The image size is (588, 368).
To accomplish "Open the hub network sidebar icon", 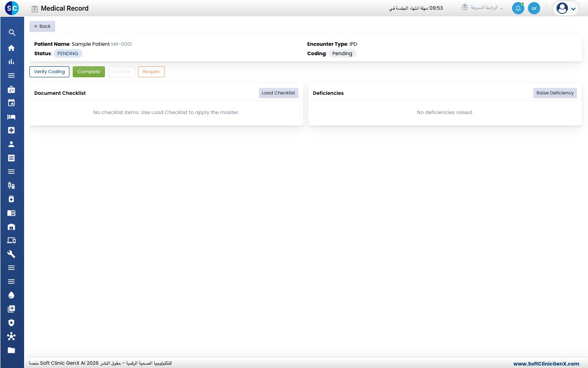I will [11, 337].
